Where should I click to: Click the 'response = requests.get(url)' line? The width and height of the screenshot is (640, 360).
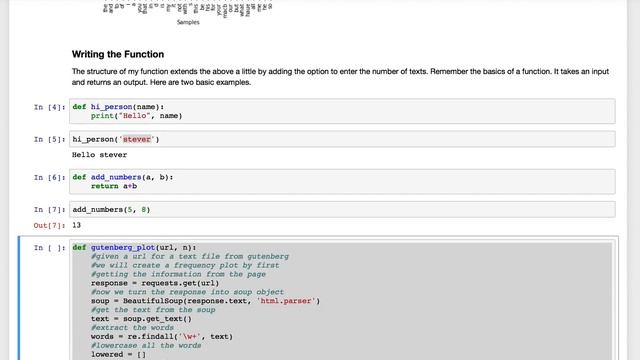coord(155,283)
